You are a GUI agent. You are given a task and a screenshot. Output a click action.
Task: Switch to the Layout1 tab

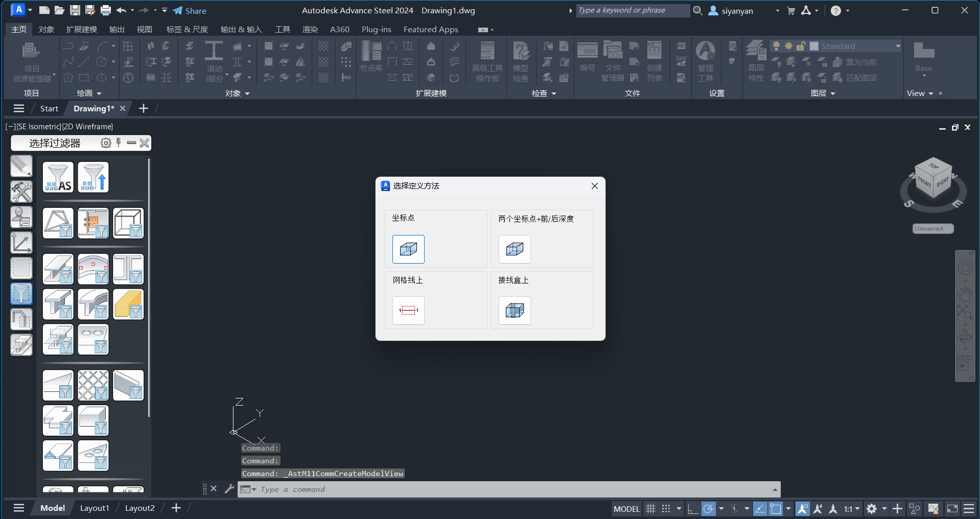(x=95, y=508)
